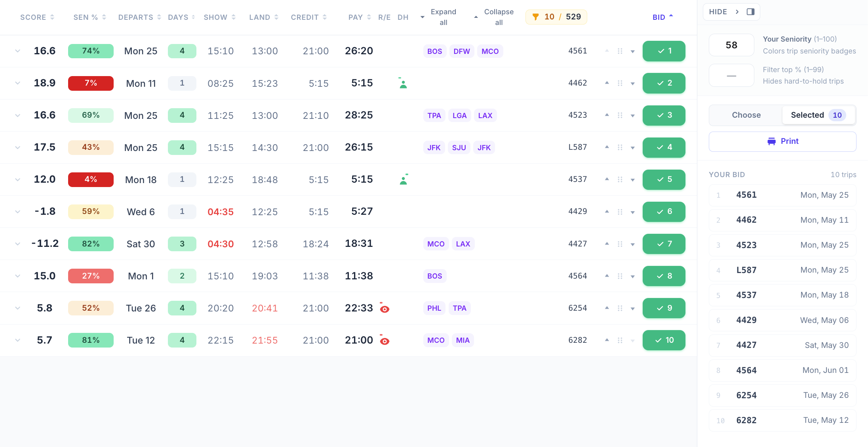
Task: Click the move-up arrow for trip 4462
Action: point(607,83)
